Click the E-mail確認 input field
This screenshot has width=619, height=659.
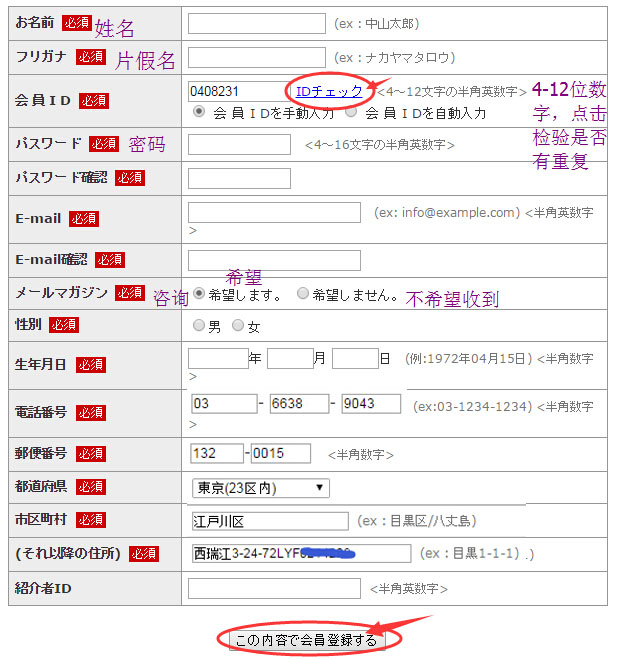pos(274,260)
